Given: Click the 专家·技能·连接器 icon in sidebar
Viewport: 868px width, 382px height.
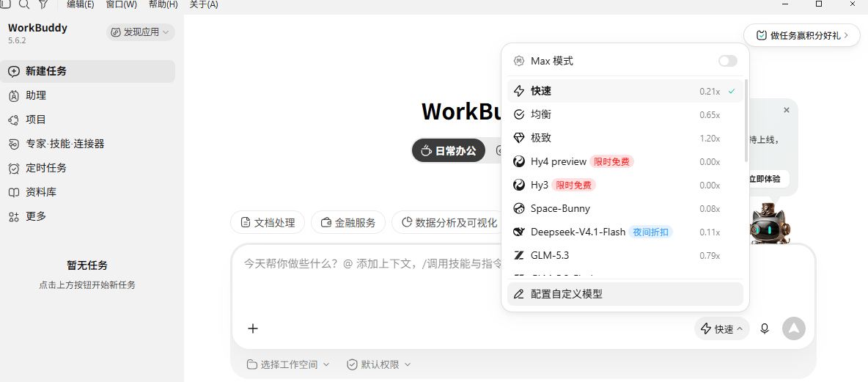Looking at the screenshot, I should (x=15, y=144).
